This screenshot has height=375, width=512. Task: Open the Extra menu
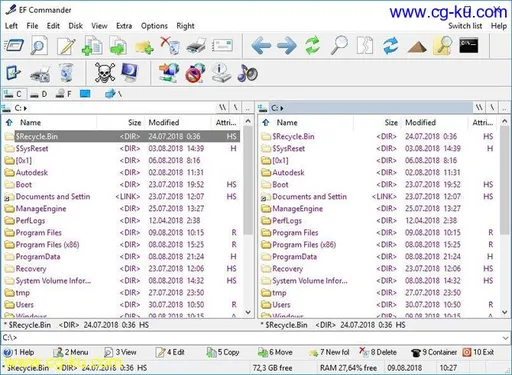[124, 26]
